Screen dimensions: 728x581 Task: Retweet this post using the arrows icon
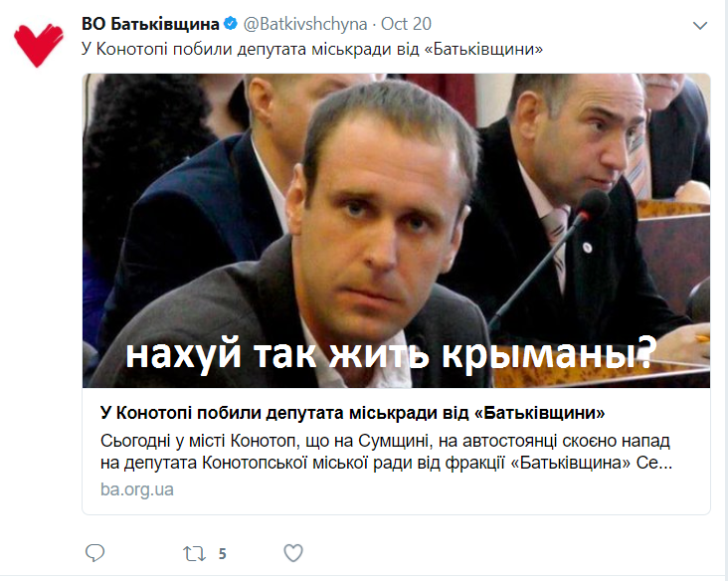click(x=194, y=553)
